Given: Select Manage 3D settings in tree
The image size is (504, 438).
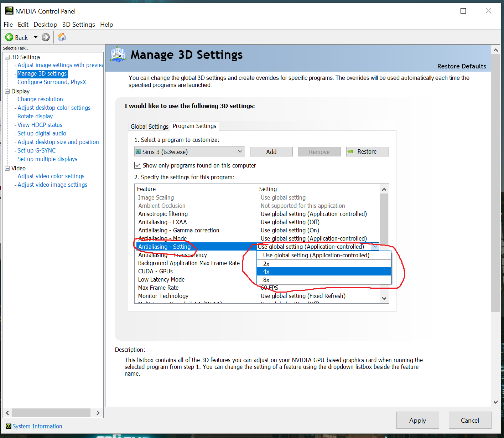Looking at the screenshot, I should point(42,73).
